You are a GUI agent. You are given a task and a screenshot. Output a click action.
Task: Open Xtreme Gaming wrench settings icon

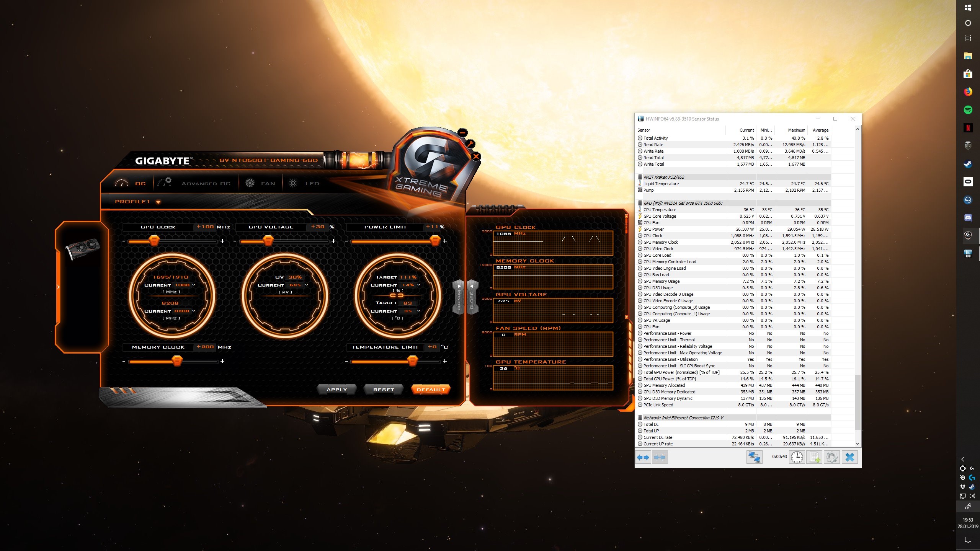click(470, 144)
